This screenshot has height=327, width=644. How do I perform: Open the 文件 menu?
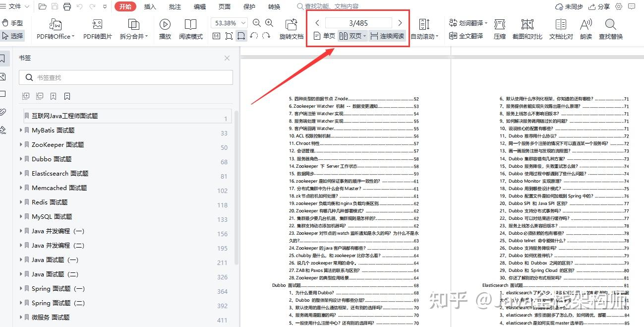[x=15, y=6]
